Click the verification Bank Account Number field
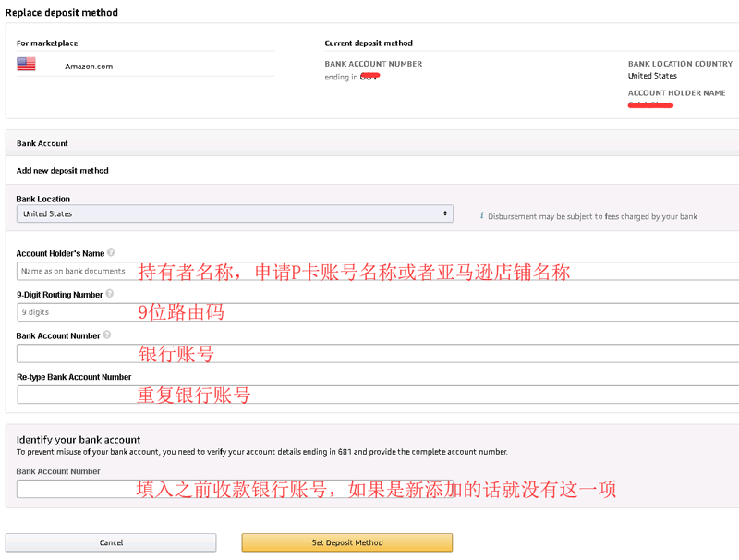739x560 pixels. point(235,489)
